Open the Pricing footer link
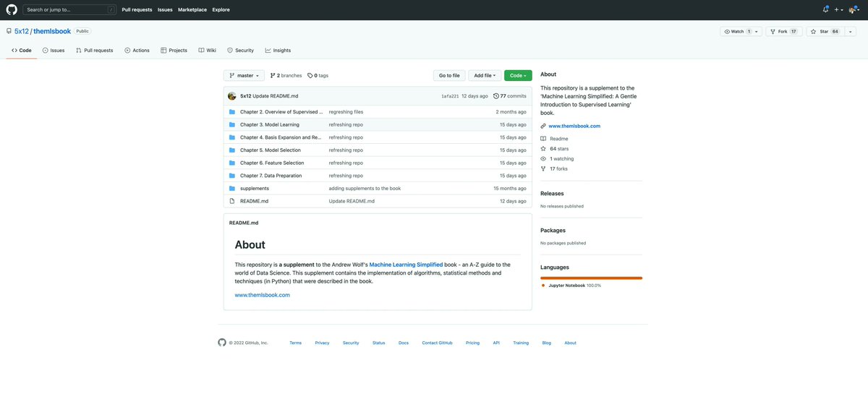This screenshot has height=407, width=868. pyautogui.click(x=472, y=343)
